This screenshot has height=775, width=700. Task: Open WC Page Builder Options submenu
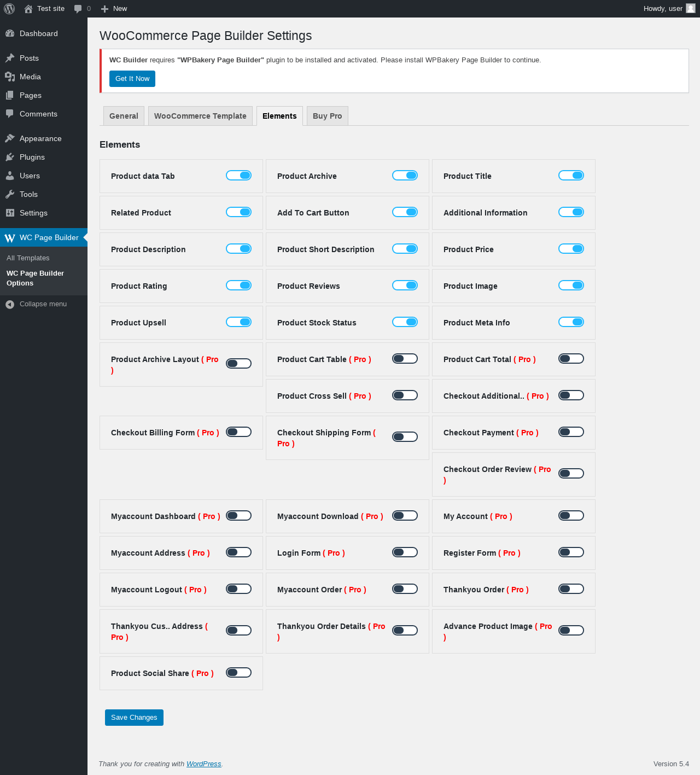point(35,278)
